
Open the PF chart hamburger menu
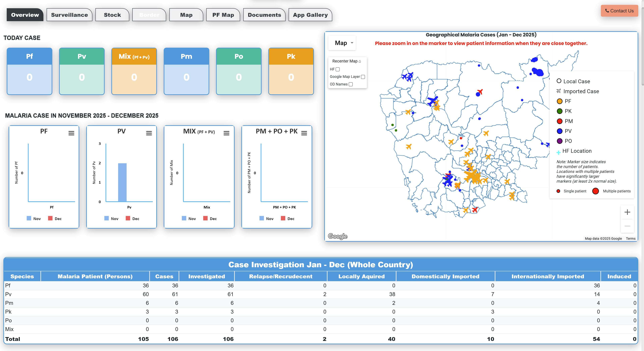(71, 133)
